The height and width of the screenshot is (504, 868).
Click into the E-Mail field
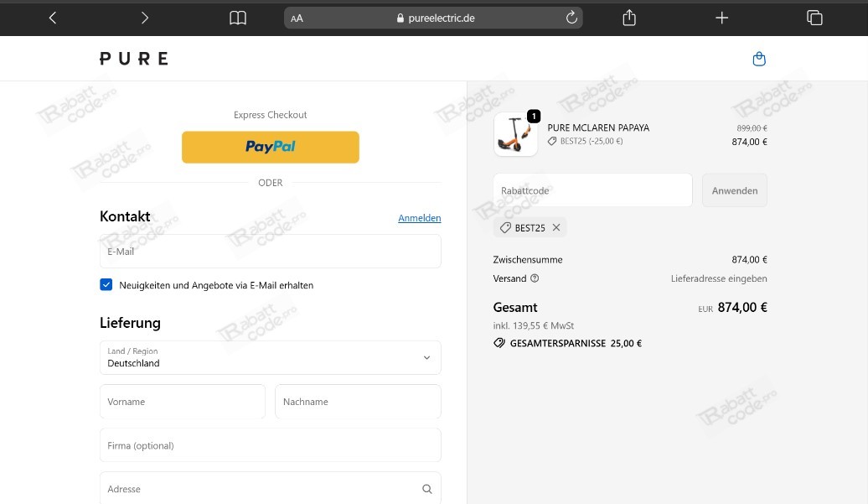pos(270,252)
